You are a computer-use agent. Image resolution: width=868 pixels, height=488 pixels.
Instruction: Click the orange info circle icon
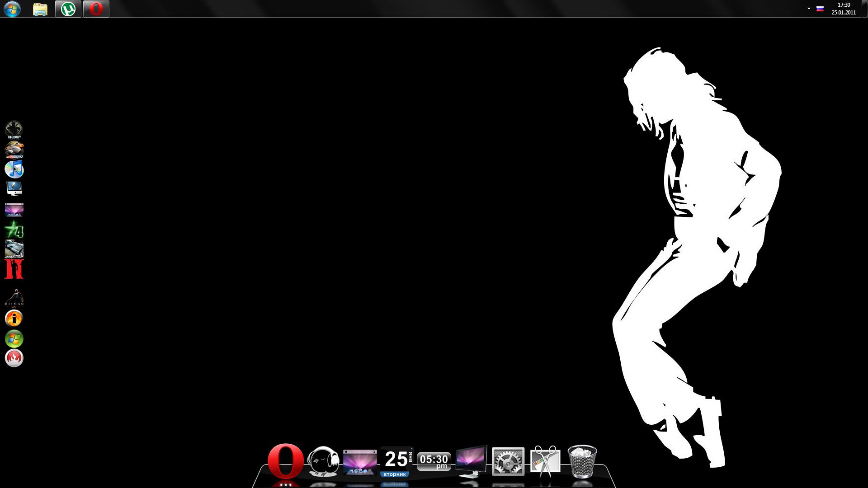pyautogui.click(x=14, y=319)
